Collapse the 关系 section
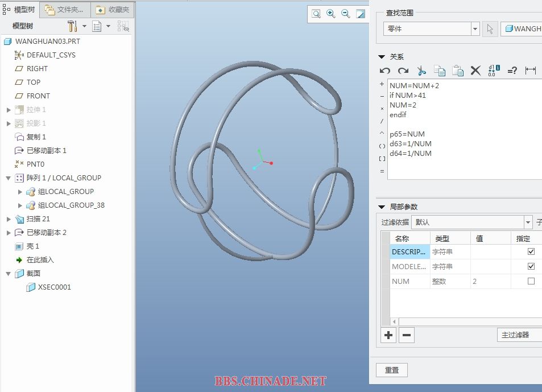 pos(382,57)
